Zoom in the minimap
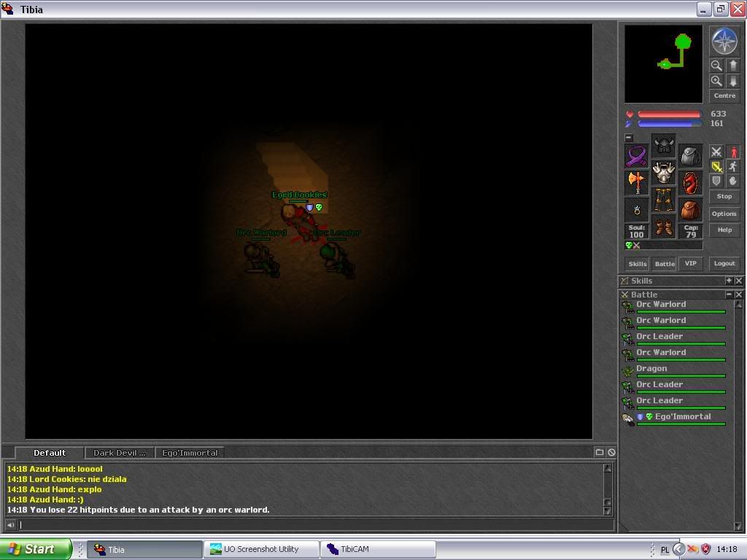The image size is (747, 560). pyautogui.click(x=716, y=81)
